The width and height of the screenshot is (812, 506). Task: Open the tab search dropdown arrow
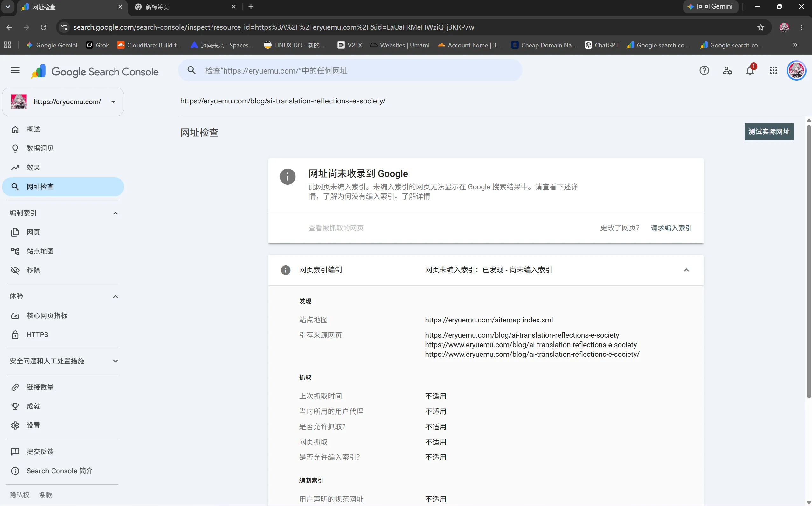tap(8, 7)
